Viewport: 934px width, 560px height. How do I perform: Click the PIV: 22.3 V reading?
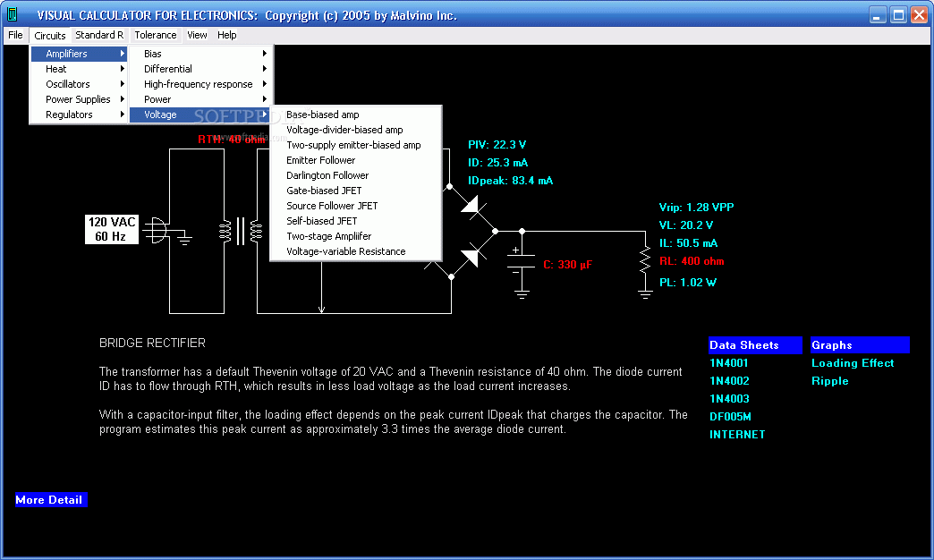(497, 145)
